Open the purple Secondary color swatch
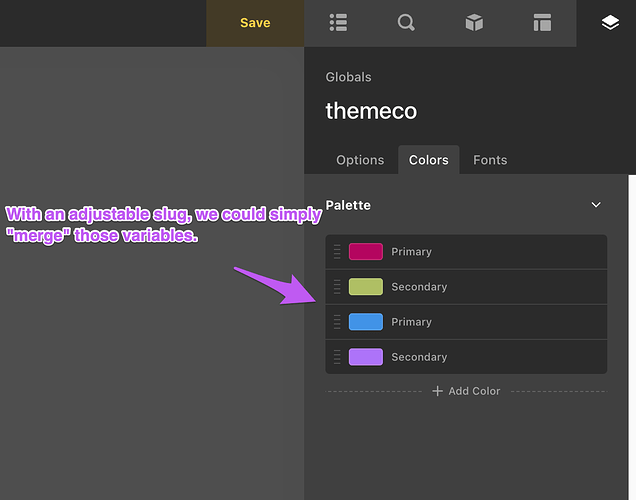 coord(366,357)
